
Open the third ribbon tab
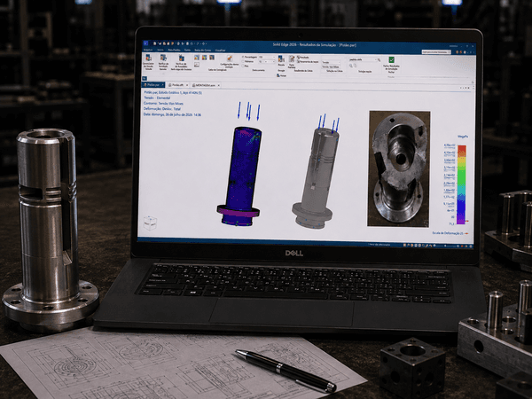pyautogui.click(x=175, y=51)
